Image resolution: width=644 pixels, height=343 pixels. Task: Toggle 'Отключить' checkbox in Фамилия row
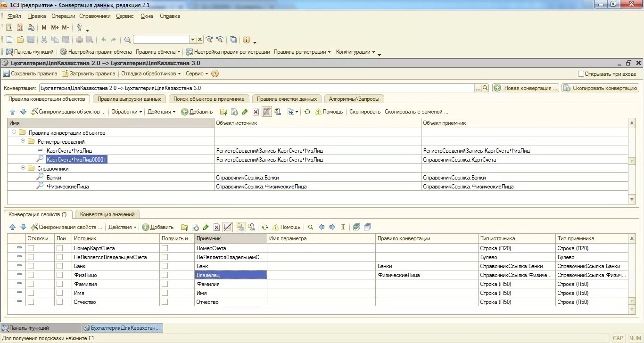31,284
